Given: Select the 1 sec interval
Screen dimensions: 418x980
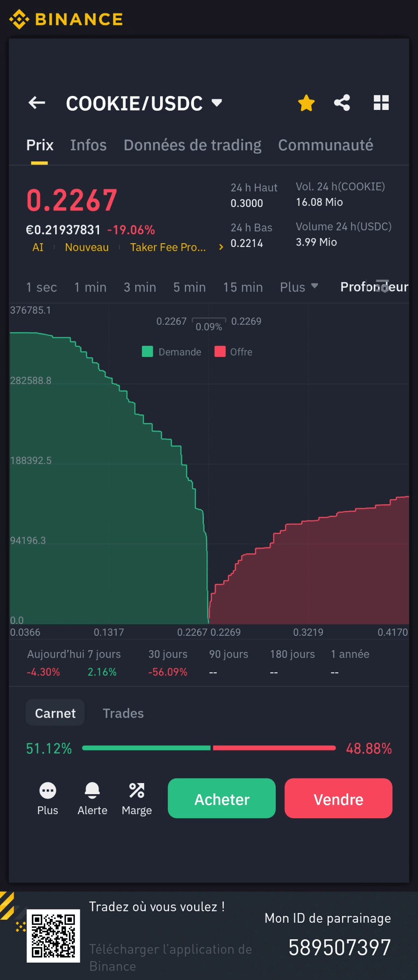Looking at the screenshot, I should pos(41,287).
